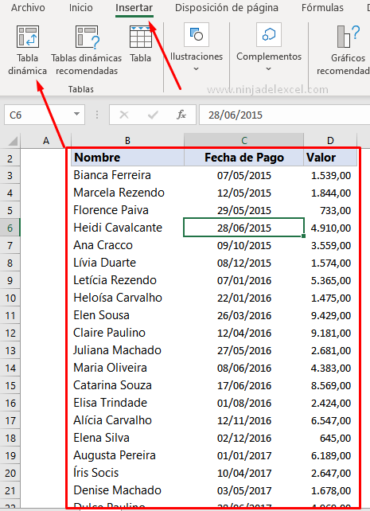The image size is (370, 511).
Task: Open the Ilustraciones dropdown
Action: point(196,48)
